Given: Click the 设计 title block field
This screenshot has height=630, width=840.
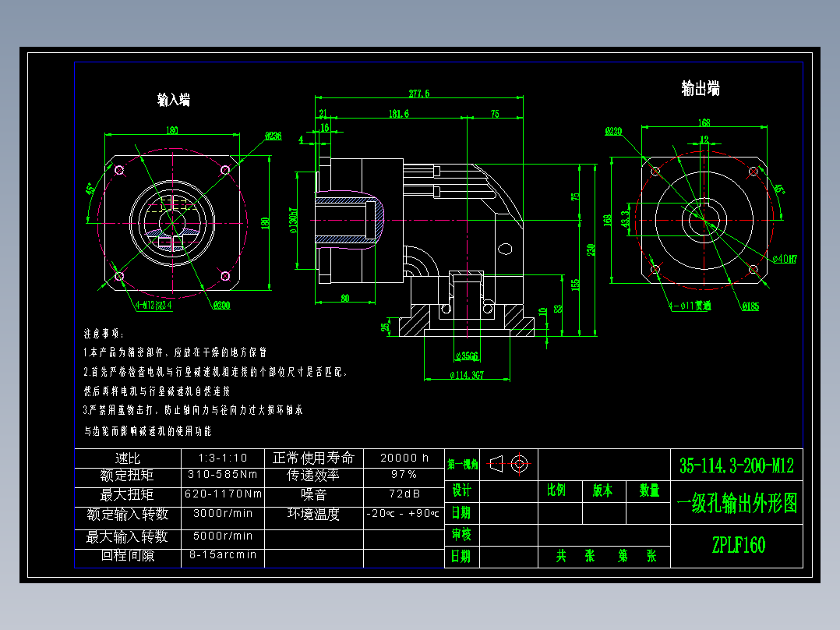Looking at the screenshot, I should (x=461, y=491).
